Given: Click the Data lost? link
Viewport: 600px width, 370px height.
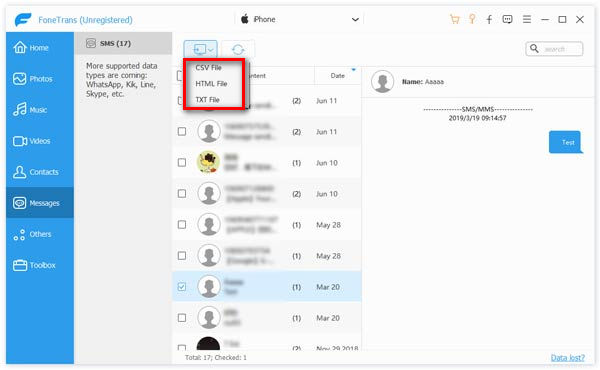Looking at the screenshot, I should point(567,358).
